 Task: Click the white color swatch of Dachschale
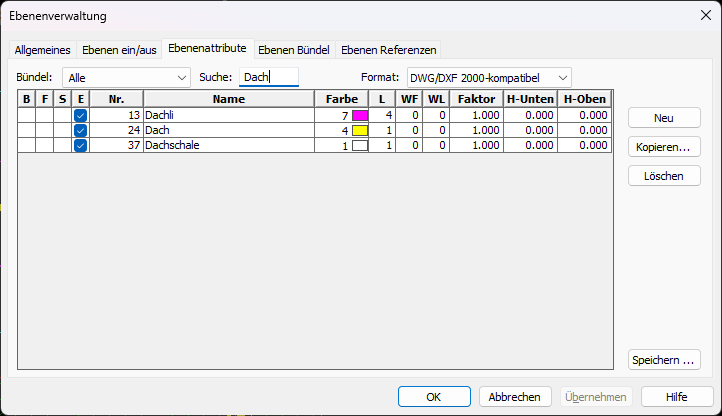click(360, 146)
